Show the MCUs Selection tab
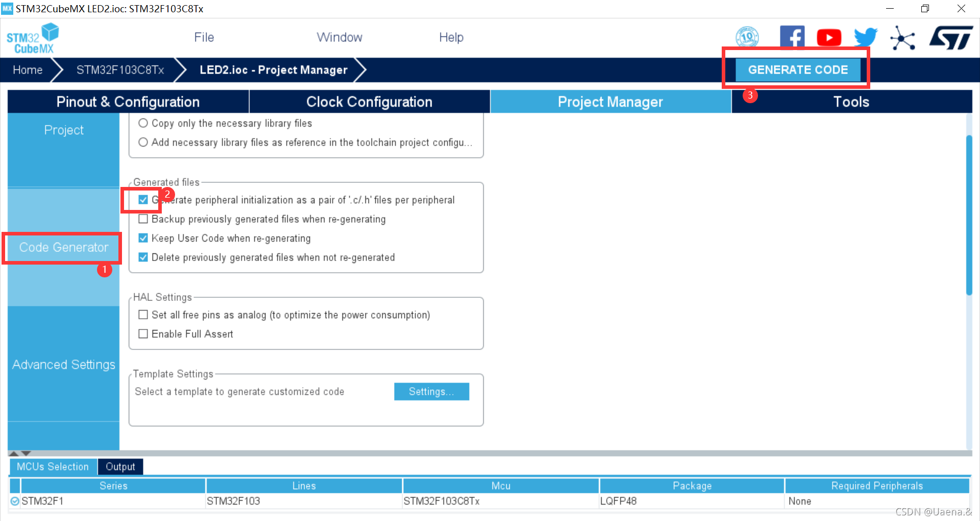 53,466
